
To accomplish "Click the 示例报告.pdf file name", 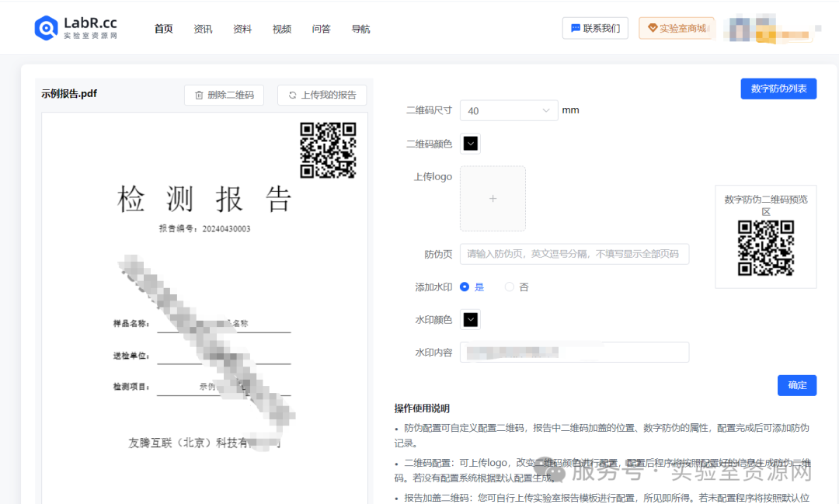I will [69, 94].
